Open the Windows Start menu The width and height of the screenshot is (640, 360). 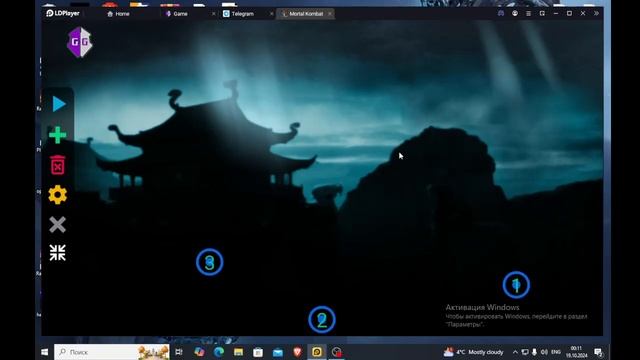click(44, 352)
